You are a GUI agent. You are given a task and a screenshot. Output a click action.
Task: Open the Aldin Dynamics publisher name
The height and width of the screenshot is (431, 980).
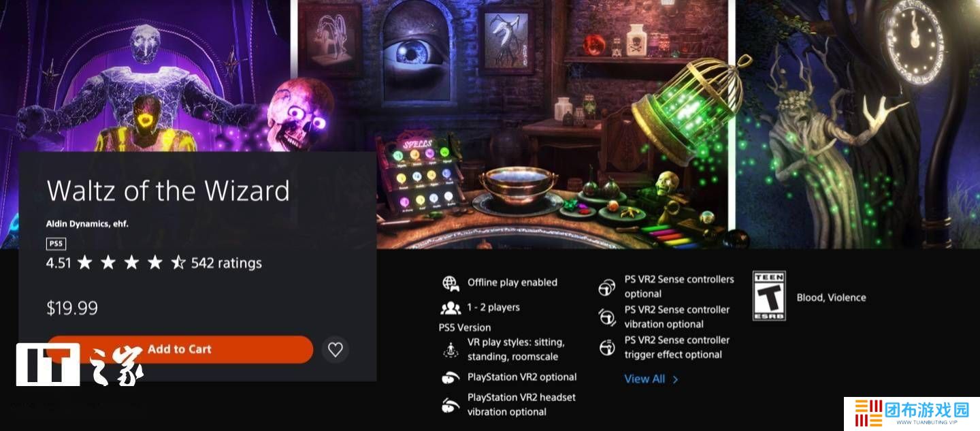(87, 223)
